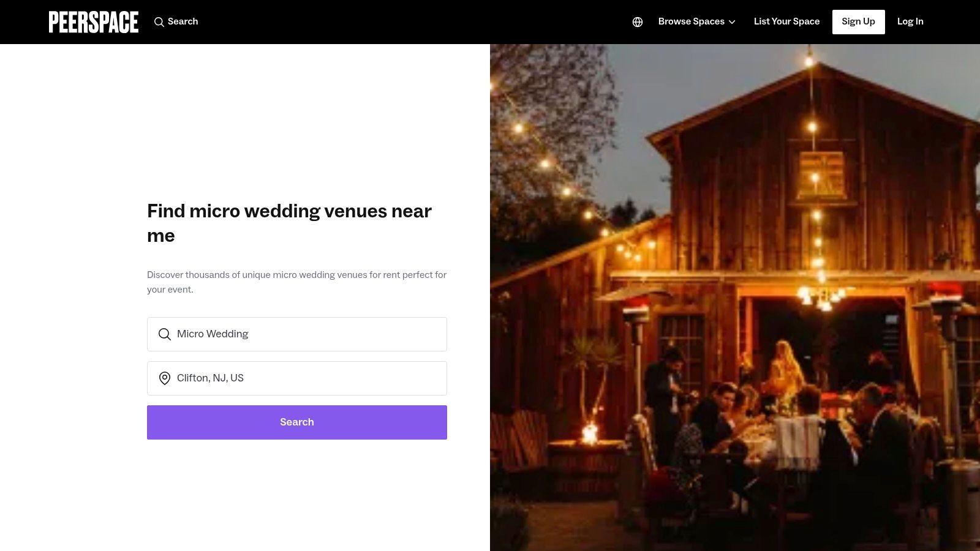
Task: Click the Peerspace logo
Action: [93, 21]
